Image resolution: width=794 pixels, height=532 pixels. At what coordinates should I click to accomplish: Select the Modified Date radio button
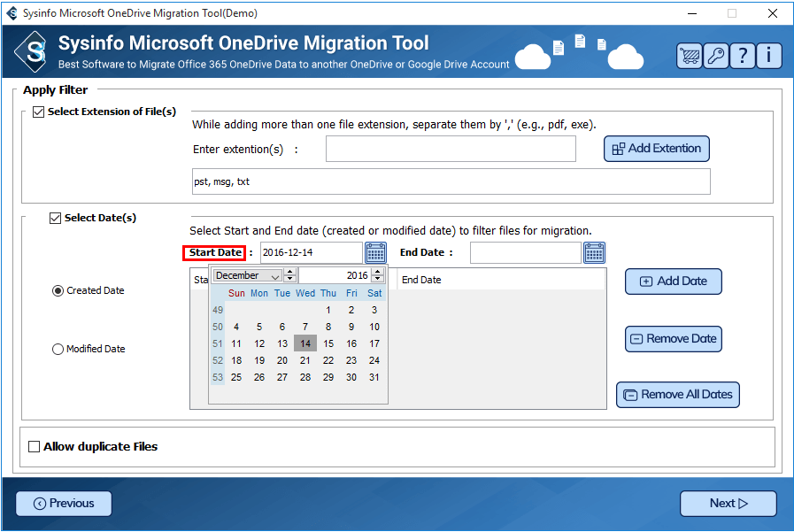tap(58, 350)
